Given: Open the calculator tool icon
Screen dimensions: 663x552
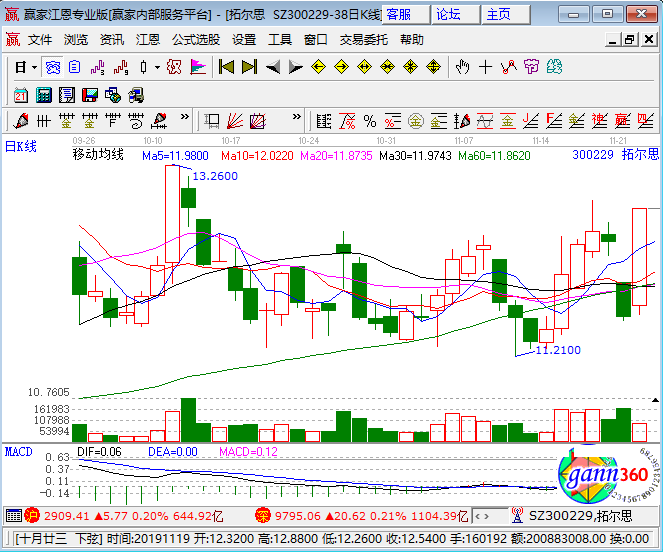Looking at the screenshot, I should tap(44, 95).
